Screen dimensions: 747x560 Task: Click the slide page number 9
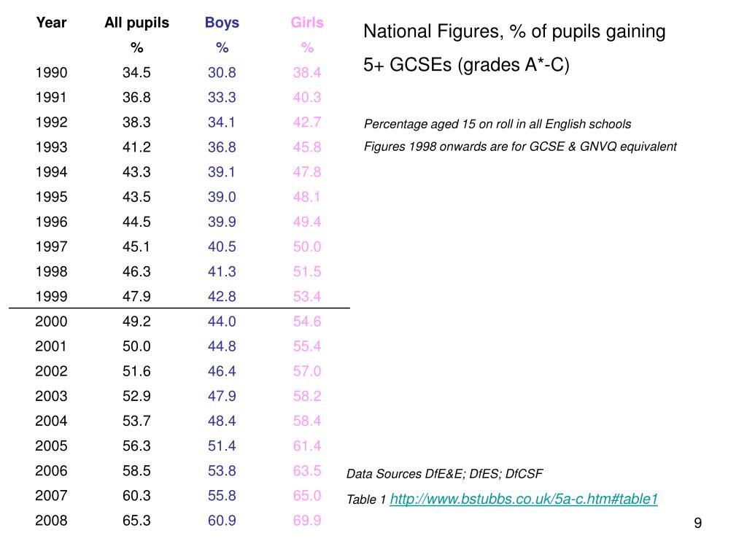(698, 523)
